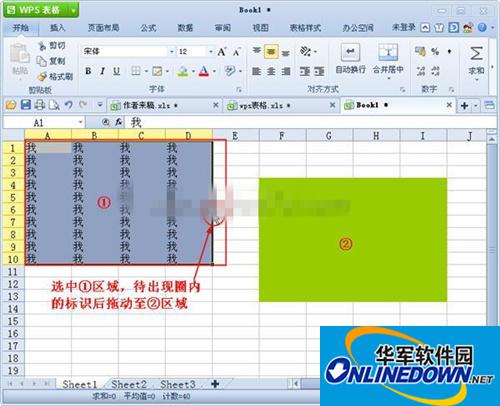Increase font size with large A icon
This screenshot has height=406, width=500.
(221, 52)
